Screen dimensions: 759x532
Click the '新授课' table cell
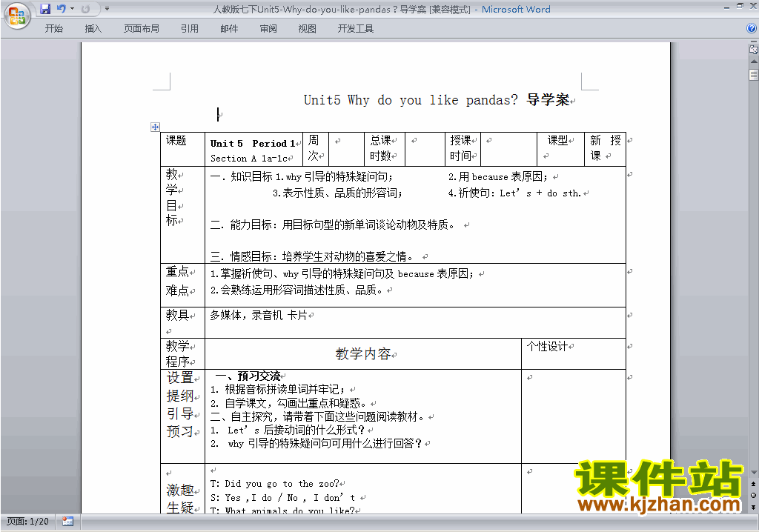pos(605,148)
